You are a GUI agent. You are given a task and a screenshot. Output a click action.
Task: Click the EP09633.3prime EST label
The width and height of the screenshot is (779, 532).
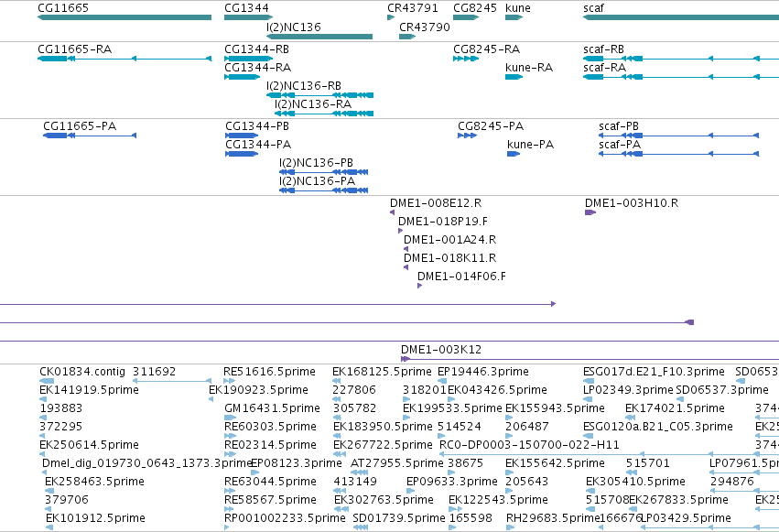click(x=451, y=482)
